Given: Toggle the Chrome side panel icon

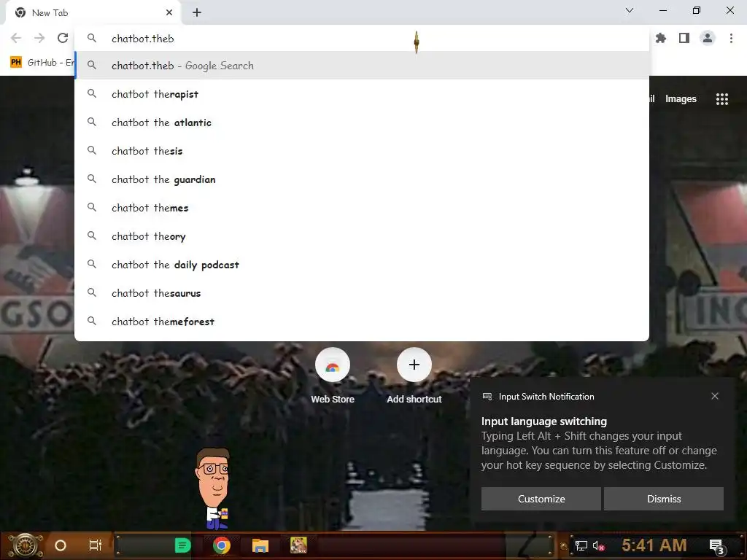Looking at the screenshot, I should click(x=684, y=38).
